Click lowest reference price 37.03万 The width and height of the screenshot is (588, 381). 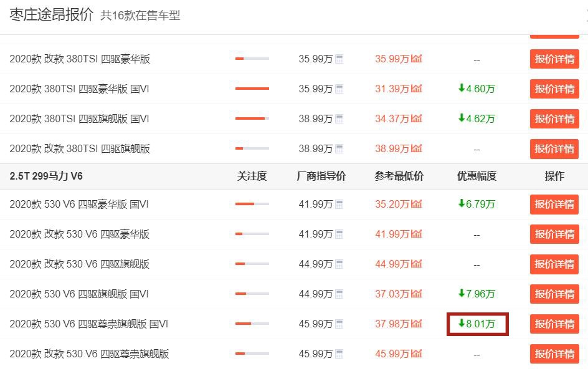tap(392, 294)
